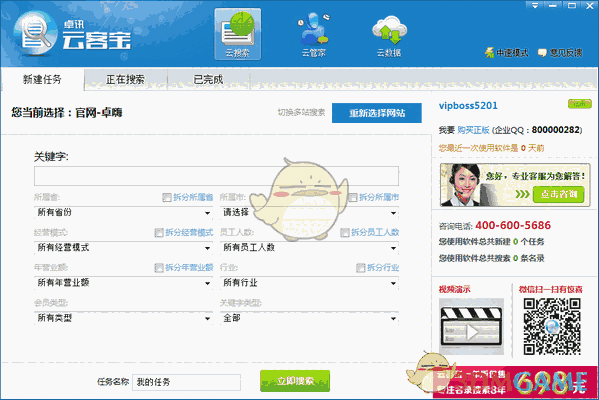
Task: Select the 新建任务 tab
Action: coord(42,79)
